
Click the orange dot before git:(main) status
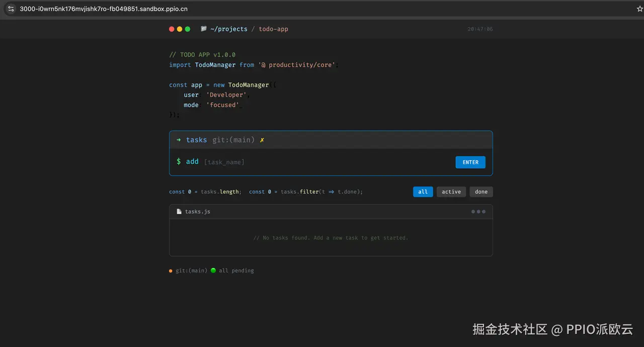[171, 271]
